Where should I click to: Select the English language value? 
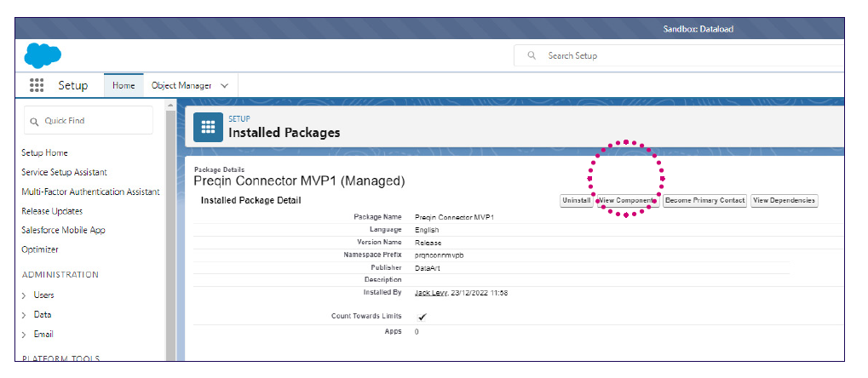point(426,230)
